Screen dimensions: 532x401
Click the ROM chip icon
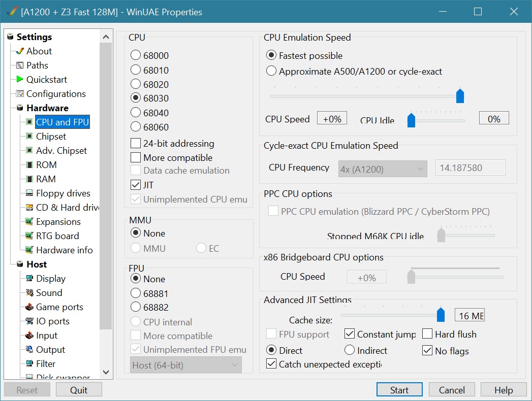point(29,165)
